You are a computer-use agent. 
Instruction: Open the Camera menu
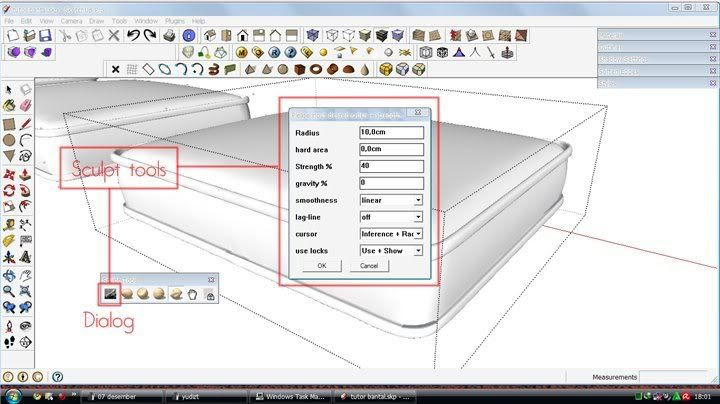point(71,21)
